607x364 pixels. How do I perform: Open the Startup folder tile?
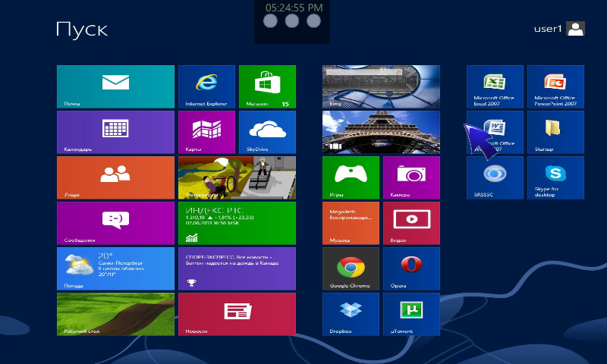555,132
